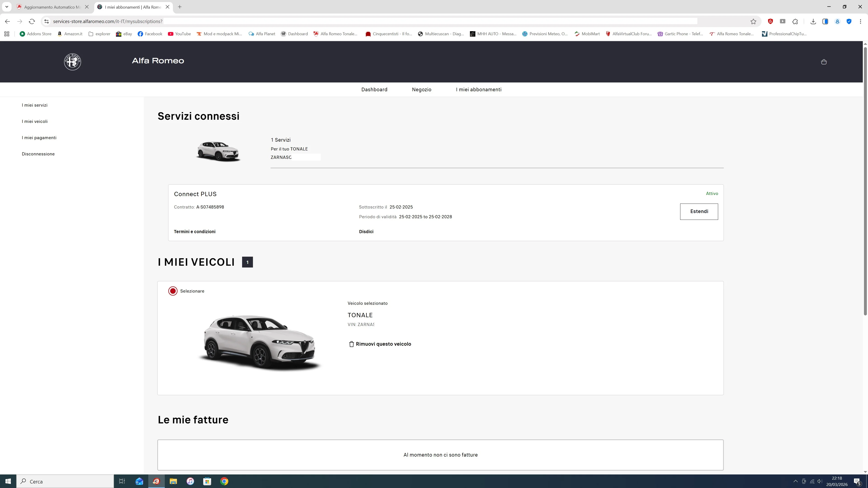Bookmark this page with the star icon
The image size is (868, 488).
click(753, 21)
